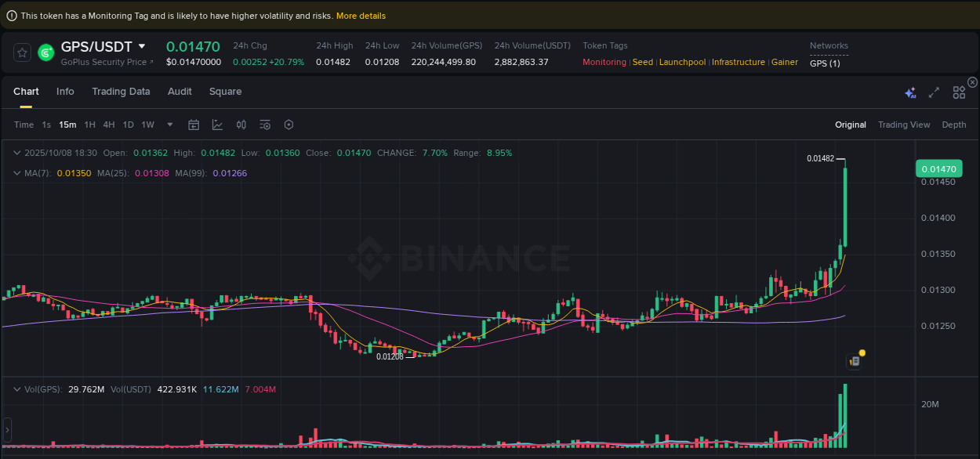Click the candlestick compare icon
This screenshot has width=980, height=459.
(241, 125)
